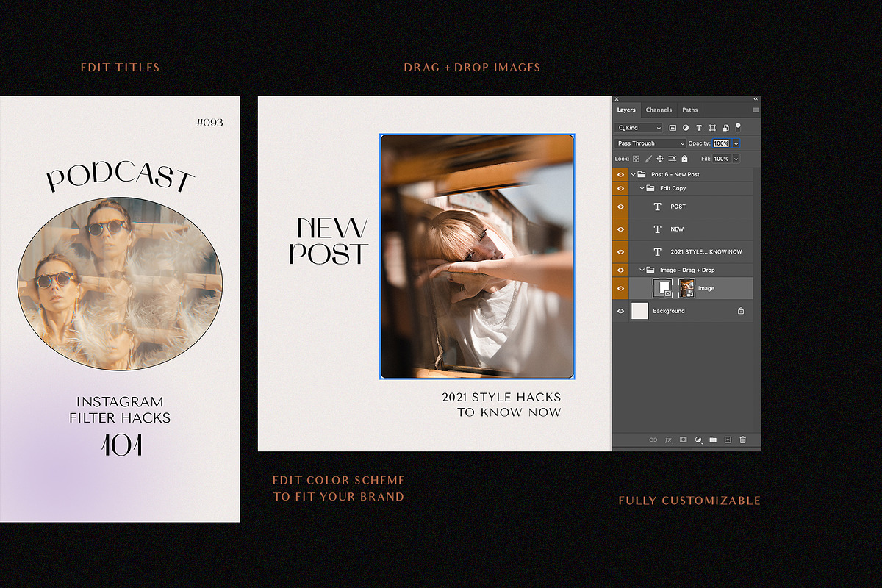
Task: Open the Pass Through blend mode dropdown
Action: click(x=650, y=143)
